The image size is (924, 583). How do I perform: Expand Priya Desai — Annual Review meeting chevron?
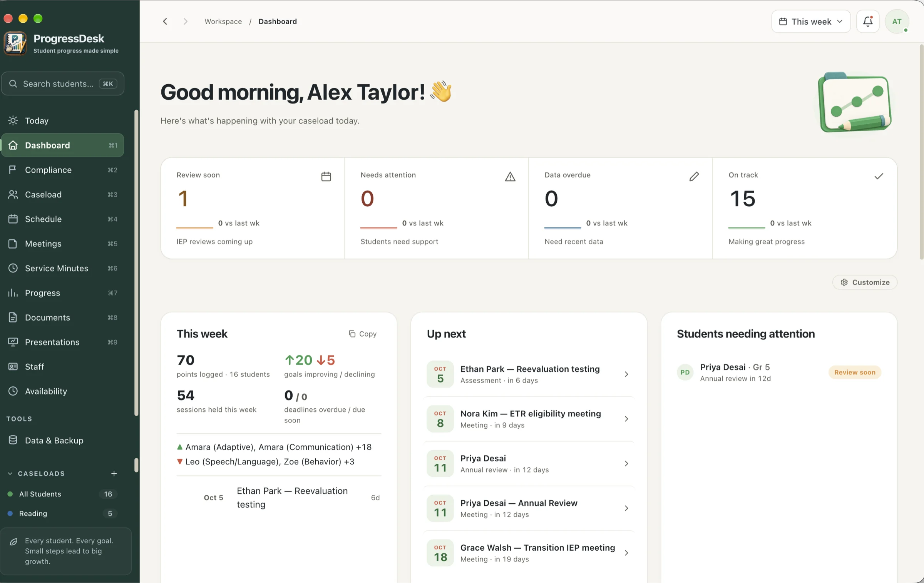tap(626, 508)
